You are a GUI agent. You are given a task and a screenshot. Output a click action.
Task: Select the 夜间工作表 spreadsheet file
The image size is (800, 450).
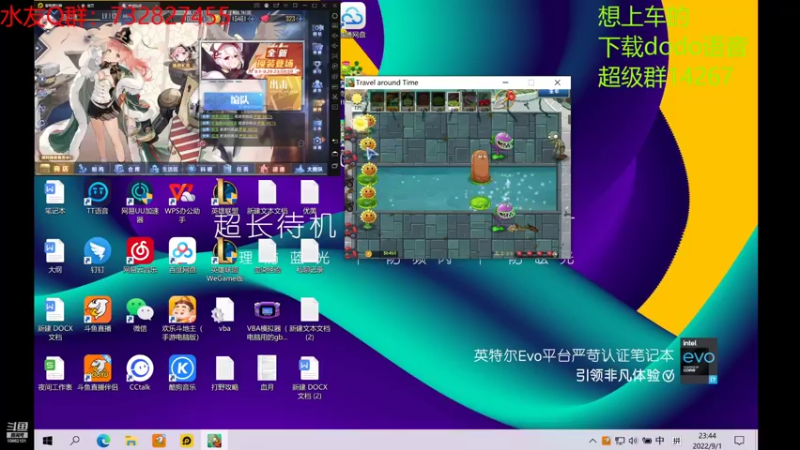coord(55,373)
